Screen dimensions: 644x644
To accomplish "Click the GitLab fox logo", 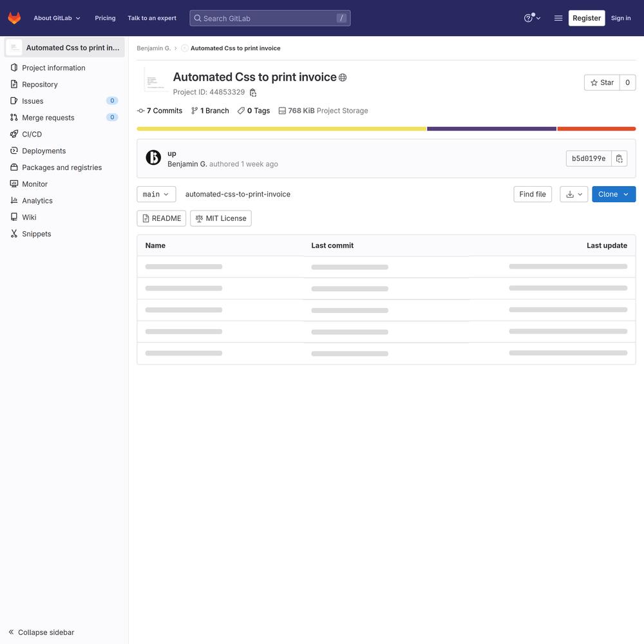I will [14, 18].
